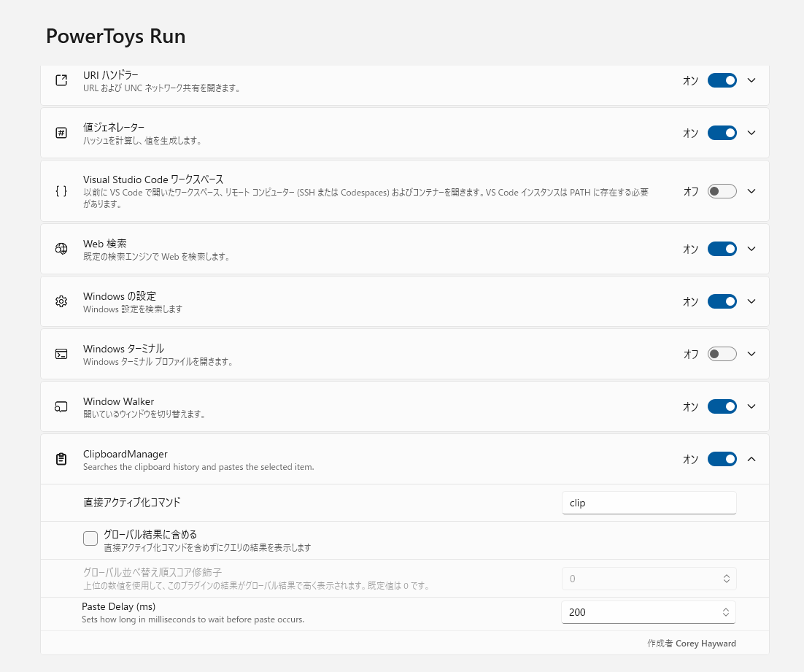
Task: Click the Paste Delay stepper arrows
Action: click(x=726, y=612)
